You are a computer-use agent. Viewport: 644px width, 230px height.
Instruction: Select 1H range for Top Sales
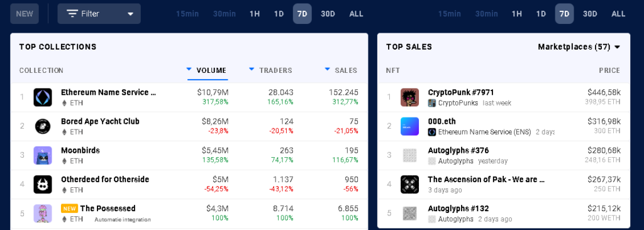click(517, 14)
